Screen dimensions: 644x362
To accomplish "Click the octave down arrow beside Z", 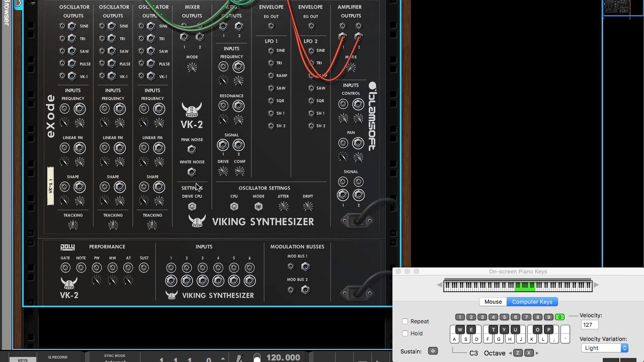I will [510, 353].
